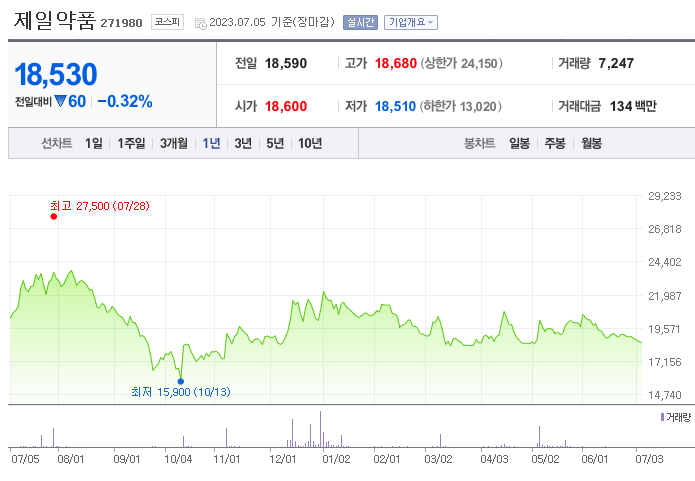Click the 07/03 date axis label

649,459
